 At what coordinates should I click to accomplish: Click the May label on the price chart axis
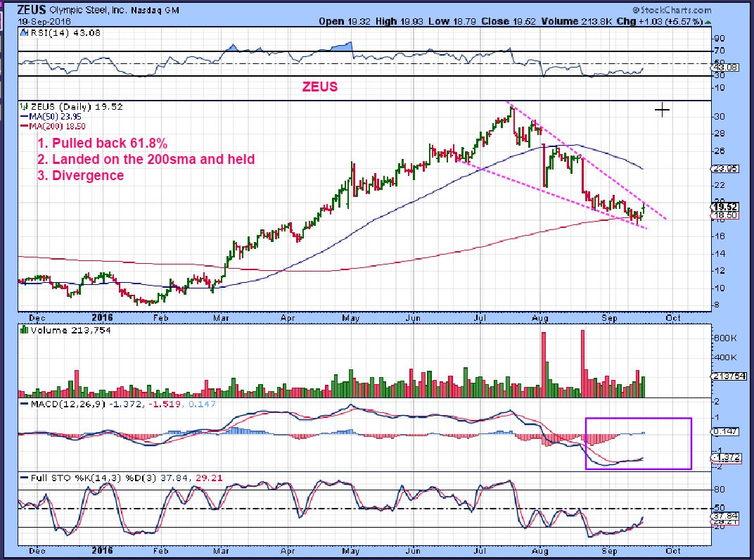pyautogui.click(x=350, y=317)
